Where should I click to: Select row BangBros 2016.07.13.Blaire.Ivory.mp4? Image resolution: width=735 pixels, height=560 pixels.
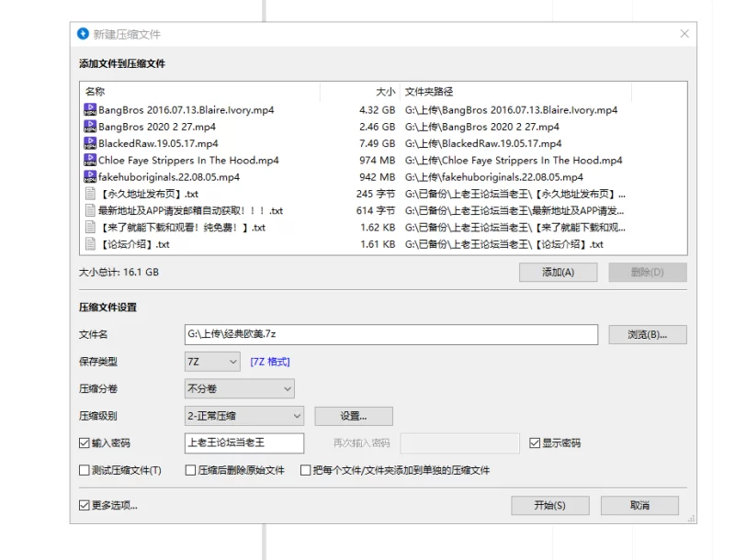(x=383, y=109)
